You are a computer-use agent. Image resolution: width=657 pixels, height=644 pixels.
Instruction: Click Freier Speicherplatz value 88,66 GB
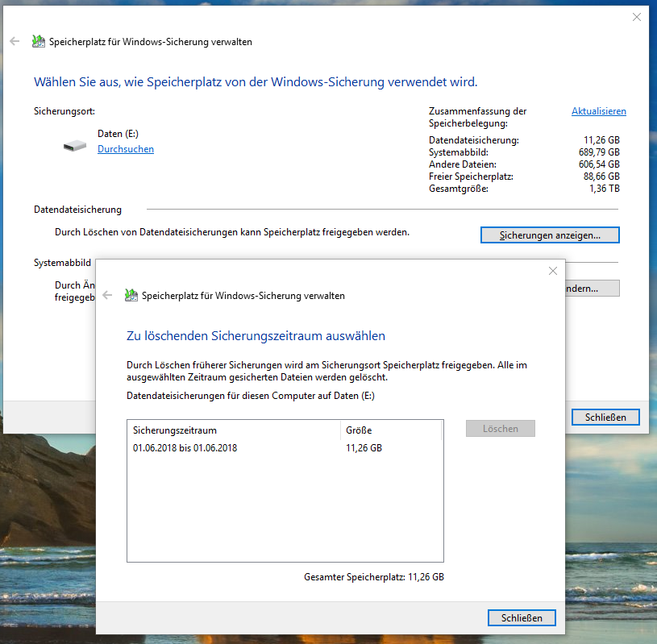(601, 177)
